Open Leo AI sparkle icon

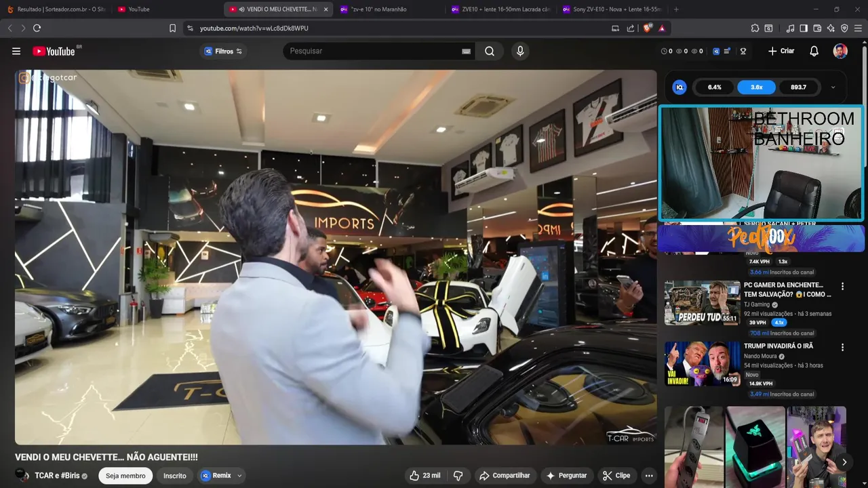831,28
